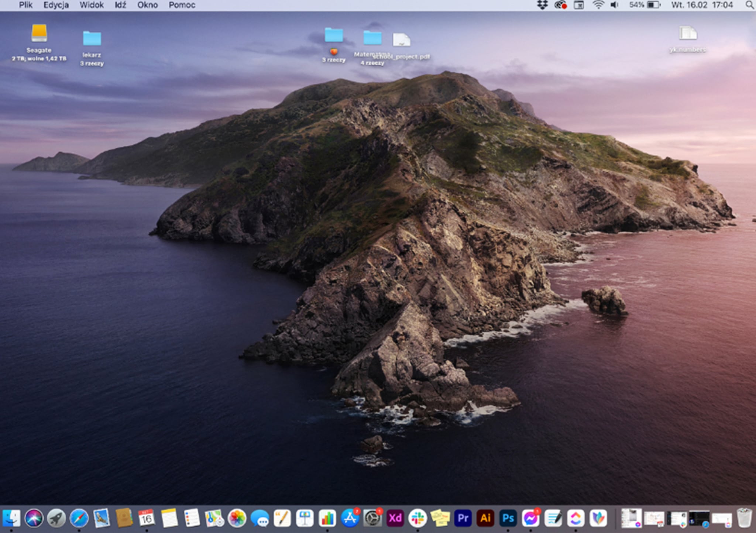Open the Plik menu
Screen dimensions: 756x533
click(25, 5)
